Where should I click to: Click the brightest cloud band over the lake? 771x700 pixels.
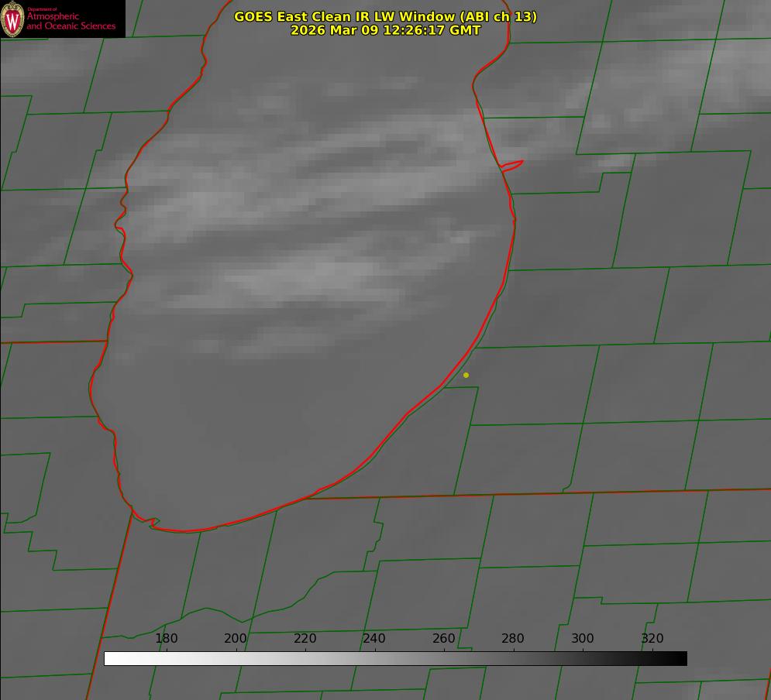pos(310,275)
